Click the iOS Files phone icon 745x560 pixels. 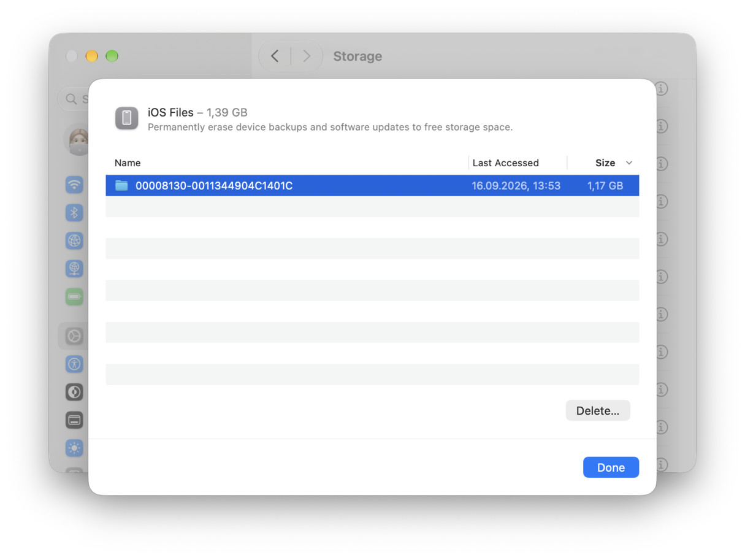(127, 118)
